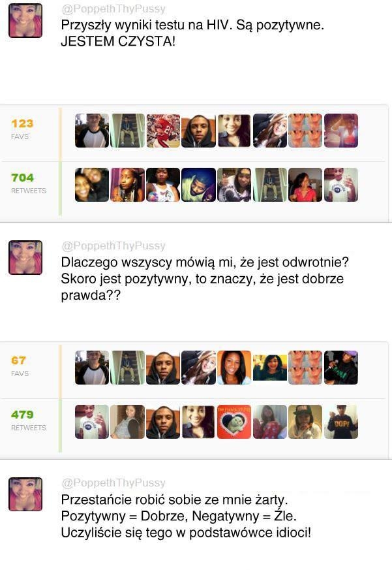The width and height of the screenshot is (392, 570).
Task: Click the orange background avatar in 67 favs row
Action: tap(234, 368)
